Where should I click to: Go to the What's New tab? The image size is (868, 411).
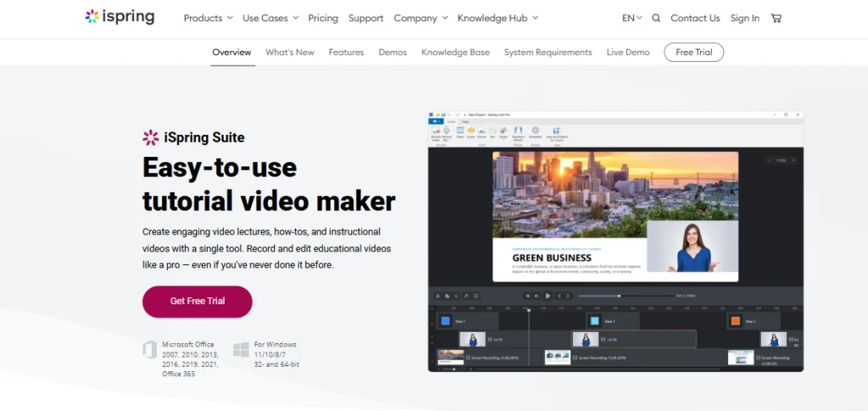290,53
